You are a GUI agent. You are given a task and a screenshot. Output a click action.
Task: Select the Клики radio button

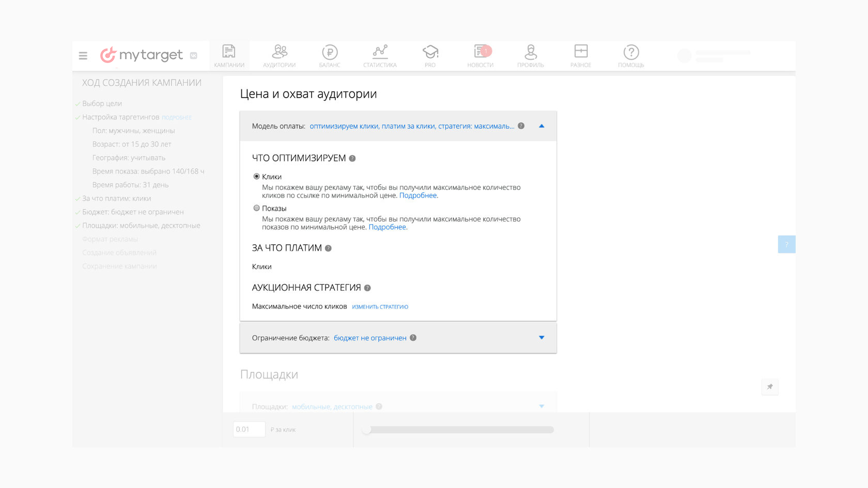257,177
